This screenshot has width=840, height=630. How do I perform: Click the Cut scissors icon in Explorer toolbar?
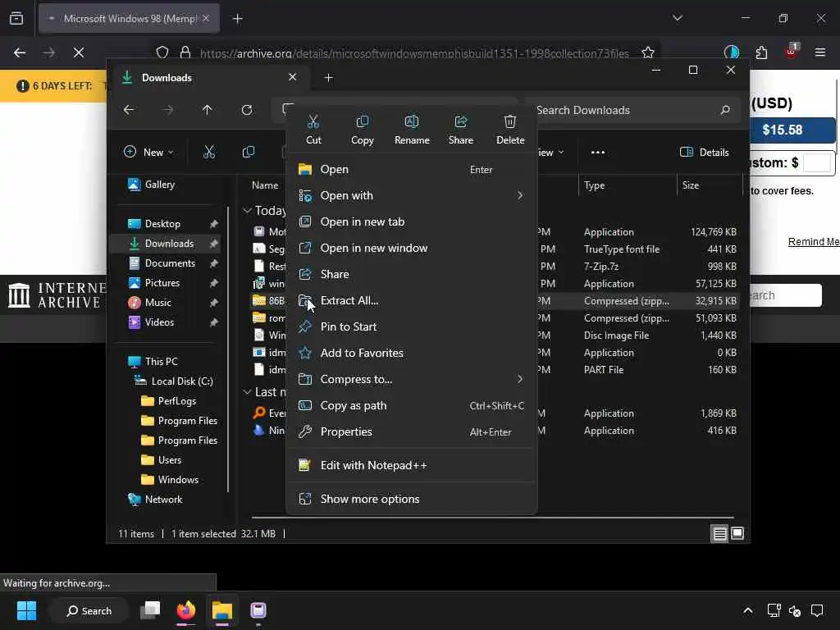(209, 152)
